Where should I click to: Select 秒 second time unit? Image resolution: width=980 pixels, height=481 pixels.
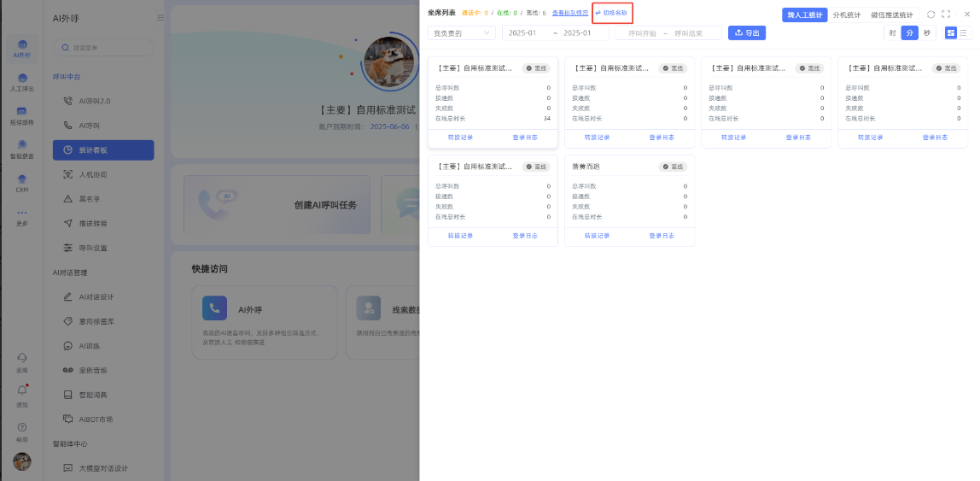tap(927, 32)
